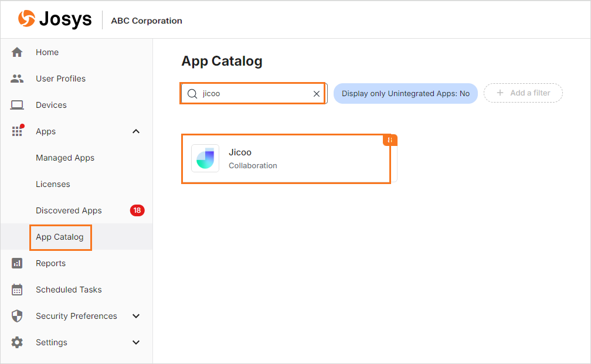Click the Devices laptop icon
The width and height of the screenshot is (591, 364).
coord(17,105)
